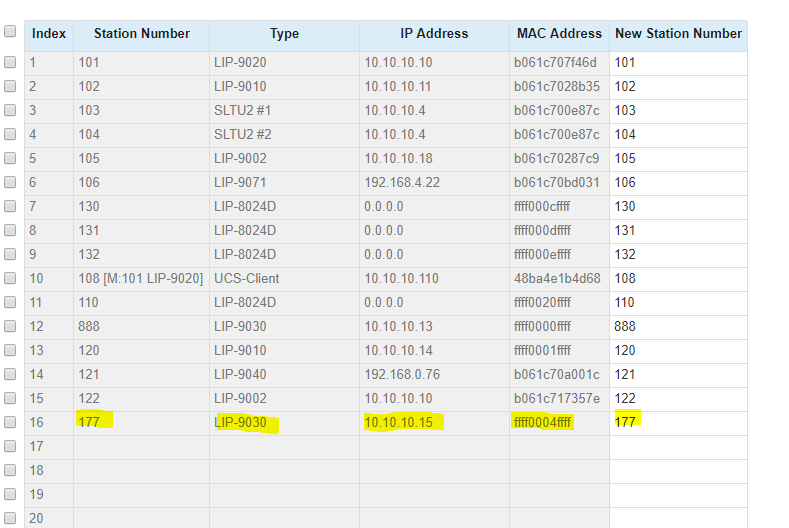The height and width of the screenshot is (528, 789).
Task: Check the box for index 20 row
Action: [x=10, y=518]
